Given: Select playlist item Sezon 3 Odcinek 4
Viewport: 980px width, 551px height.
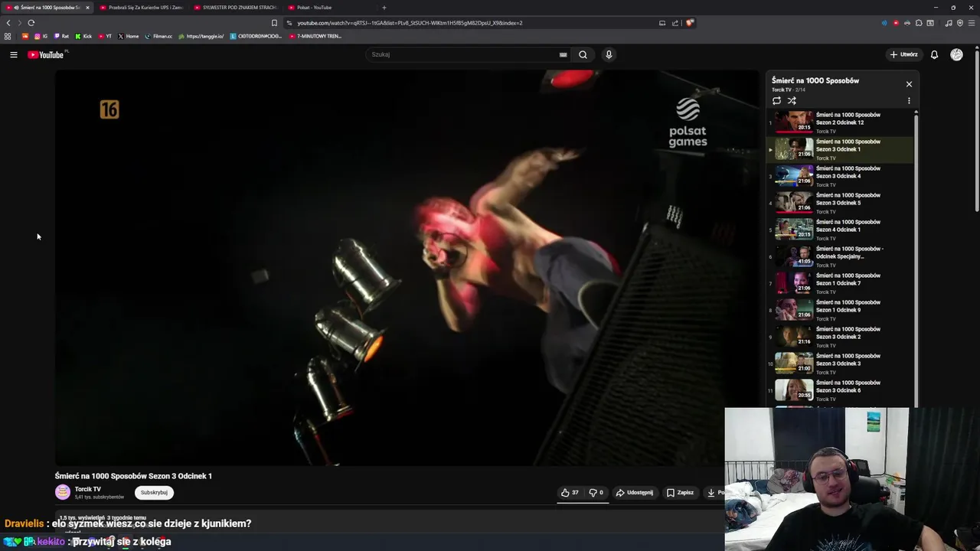Looking at the screenshot, I should click(x=840, y=176).
